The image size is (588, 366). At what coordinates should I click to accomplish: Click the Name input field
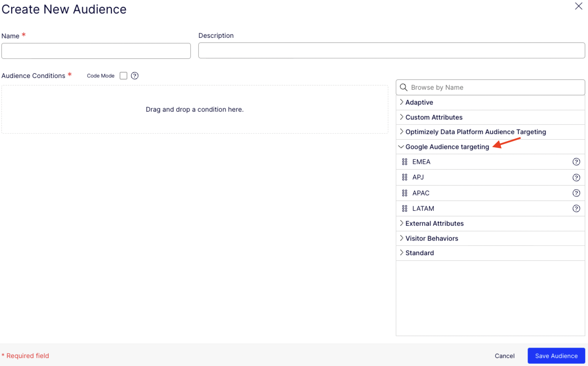(x=96, y=51)
